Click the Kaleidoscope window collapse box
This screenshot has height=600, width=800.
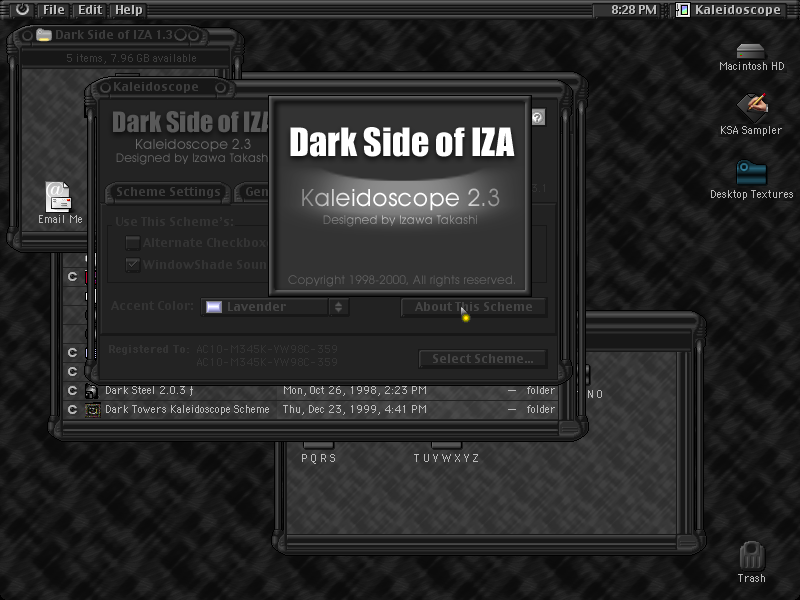point(220,88)
